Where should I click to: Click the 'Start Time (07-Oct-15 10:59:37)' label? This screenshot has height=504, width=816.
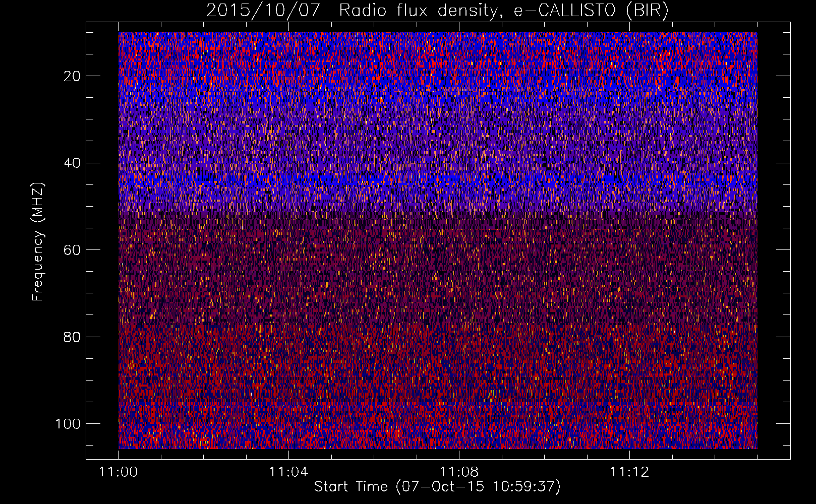click(437, 487)
